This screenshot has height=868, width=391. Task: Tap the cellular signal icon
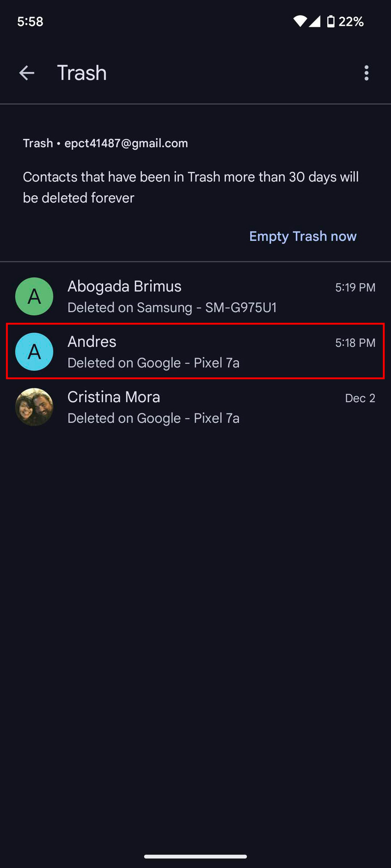(x=315, y=21)
